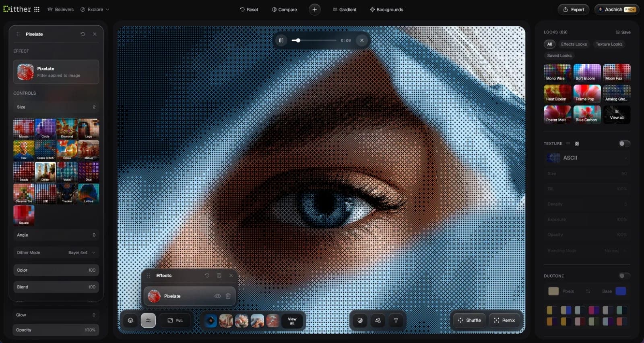Enable the Duotone toggle switch
The image size is (644, 343).
[624, 276]
